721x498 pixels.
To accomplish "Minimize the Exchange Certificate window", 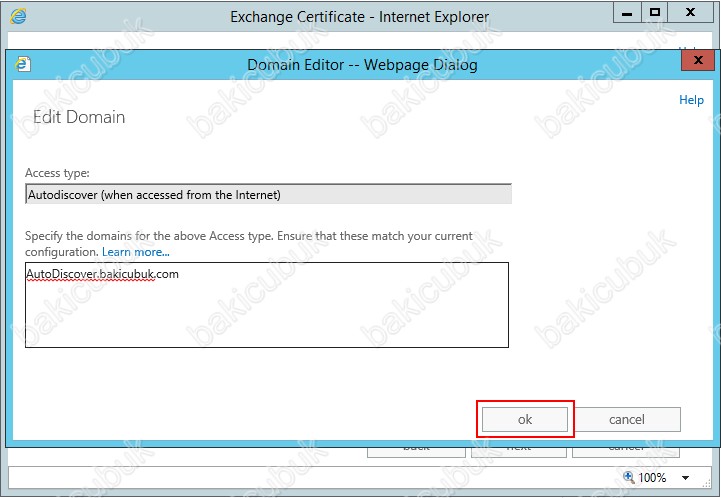I will pyautogui.click(x=627, y=13).
